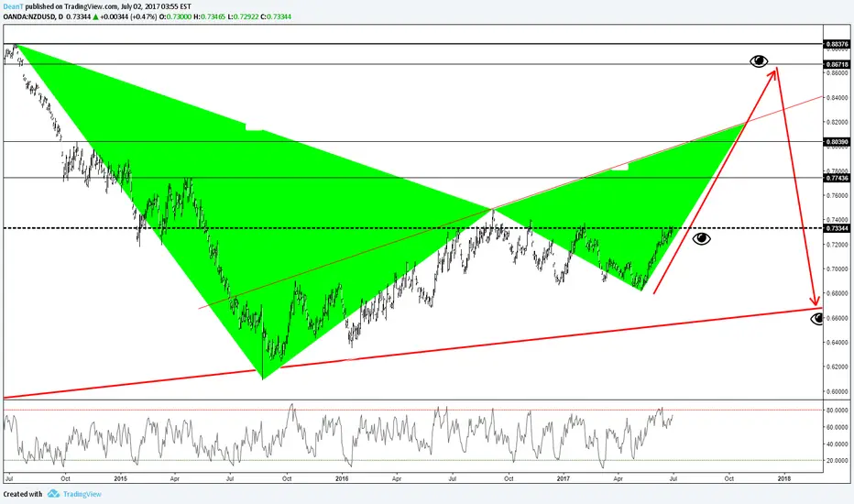Click the 'July 02, 2017 03:55 EST' timestamp
The width and height of the screenshot is (854, 504).
pyautogui.click(x=156, y=6)
